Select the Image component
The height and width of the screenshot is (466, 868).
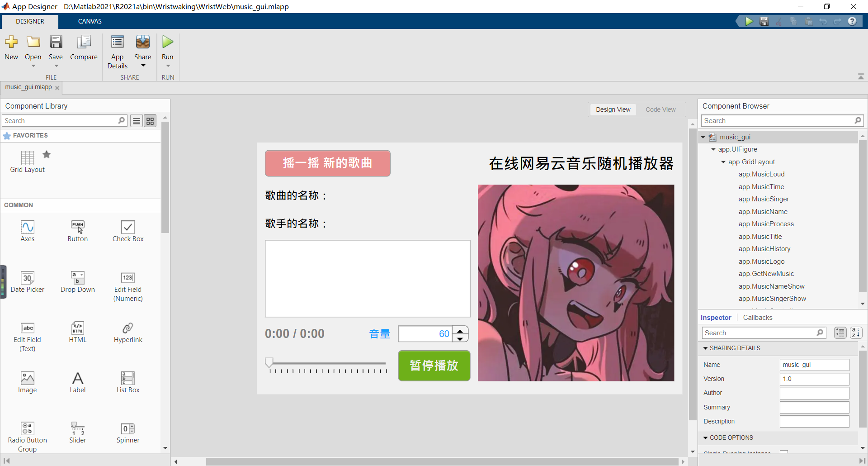[28, 382]
